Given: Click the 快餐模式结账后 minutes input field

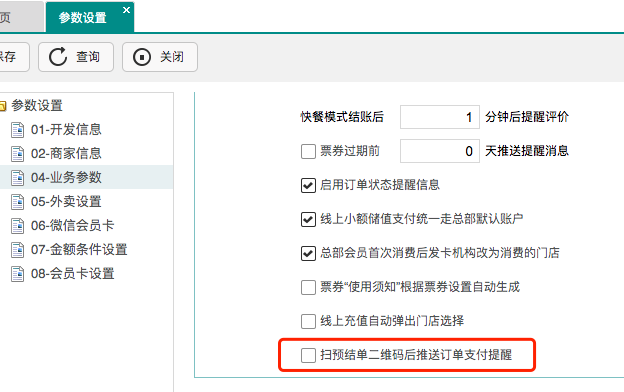Looking at the screenshot, I should click(440, 117).
